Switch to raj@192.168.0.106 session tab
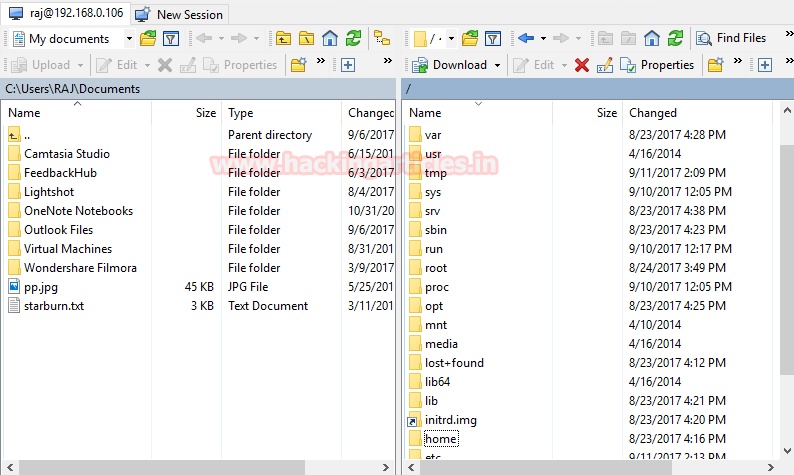The width and height of the screenshot is (794, 475). click(66, 13)
